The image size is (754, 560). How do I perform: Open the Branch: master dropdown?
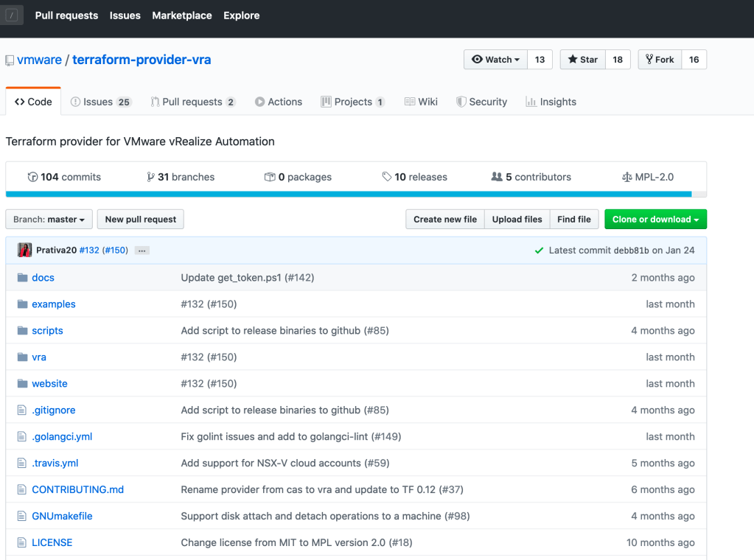49,220
